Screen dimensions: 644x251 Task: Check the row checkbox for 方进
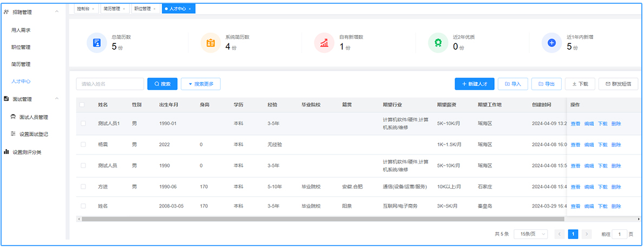pos(83,186)
